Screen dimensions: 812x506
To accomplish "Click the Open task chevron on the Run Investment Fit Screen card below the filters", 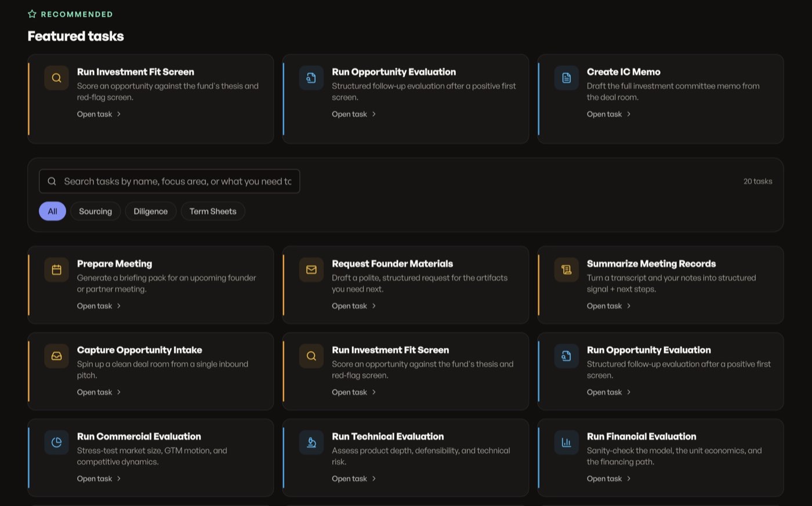I will coord(374,392).
